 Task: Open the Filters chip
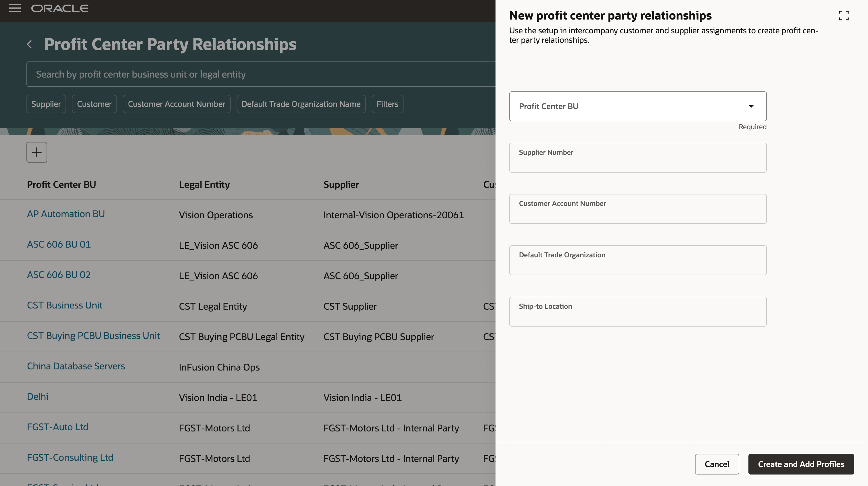coord(387,104)
